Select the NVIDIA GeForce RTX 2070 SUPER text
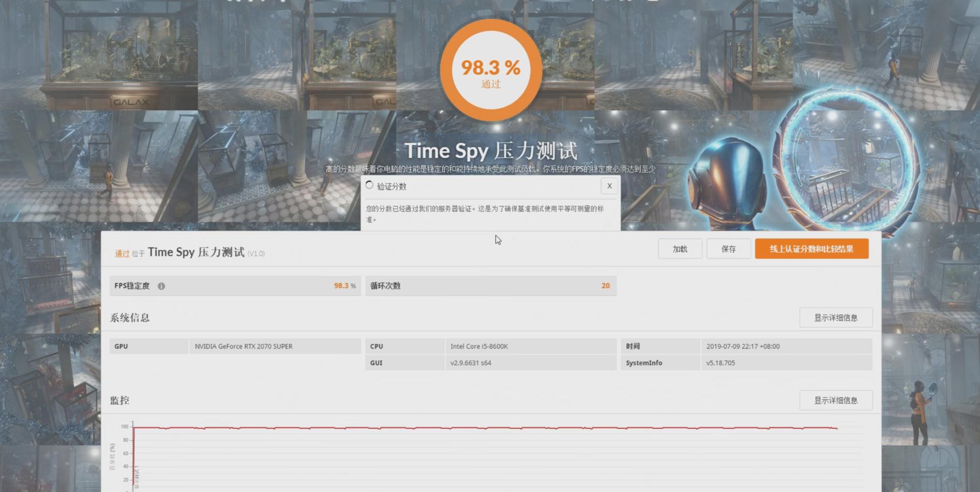Screen dimensions: 980x492 [x=243, y=346]
